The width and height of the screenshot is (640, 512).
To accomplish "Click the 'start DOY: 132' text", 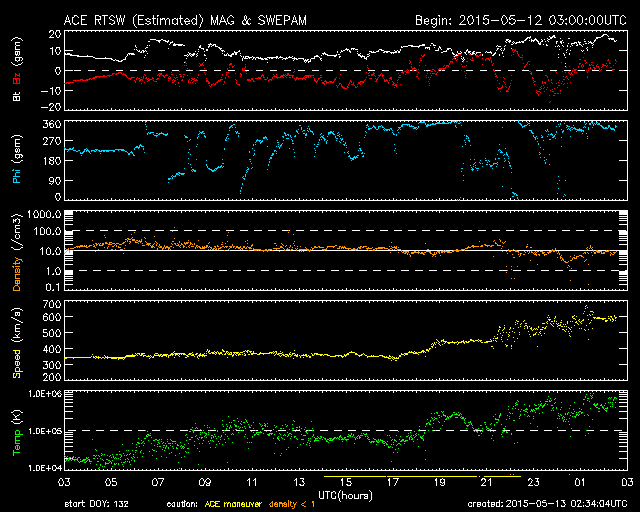I will tap(97, 504).
